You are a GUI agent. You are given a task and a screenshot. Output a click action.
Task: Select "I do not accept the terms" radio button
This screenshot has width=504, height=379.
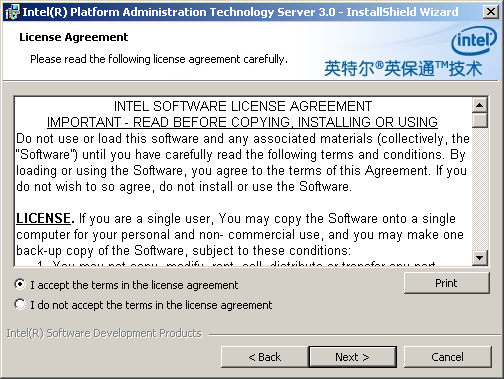tap(20, 304)
